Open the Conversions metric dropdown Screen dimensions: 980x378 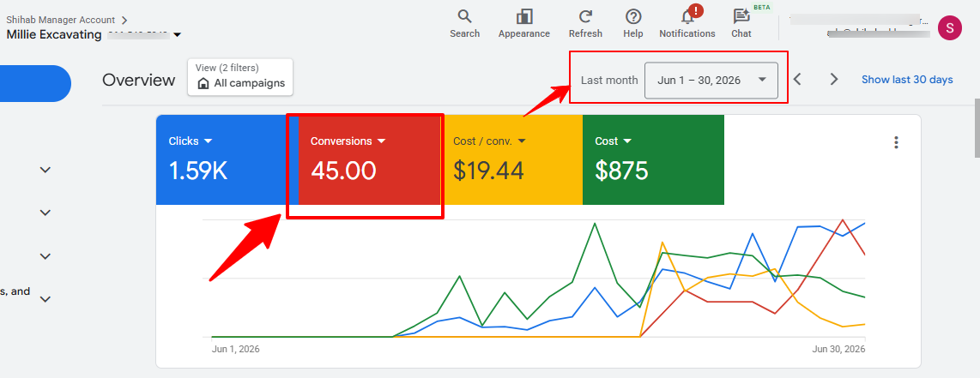pyautogui.click(x=381, y=141)
